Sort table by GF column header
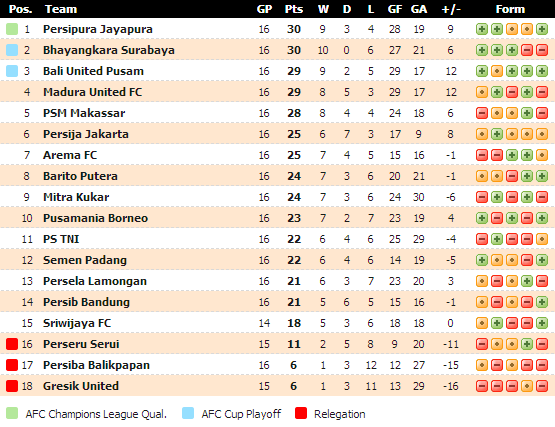The height and width of the screenshot is (427, 555). [395, 9]
